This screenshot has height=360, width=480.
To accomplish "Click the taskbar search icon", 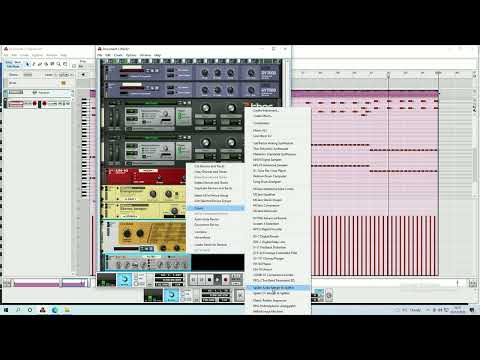I will (18, 310).
